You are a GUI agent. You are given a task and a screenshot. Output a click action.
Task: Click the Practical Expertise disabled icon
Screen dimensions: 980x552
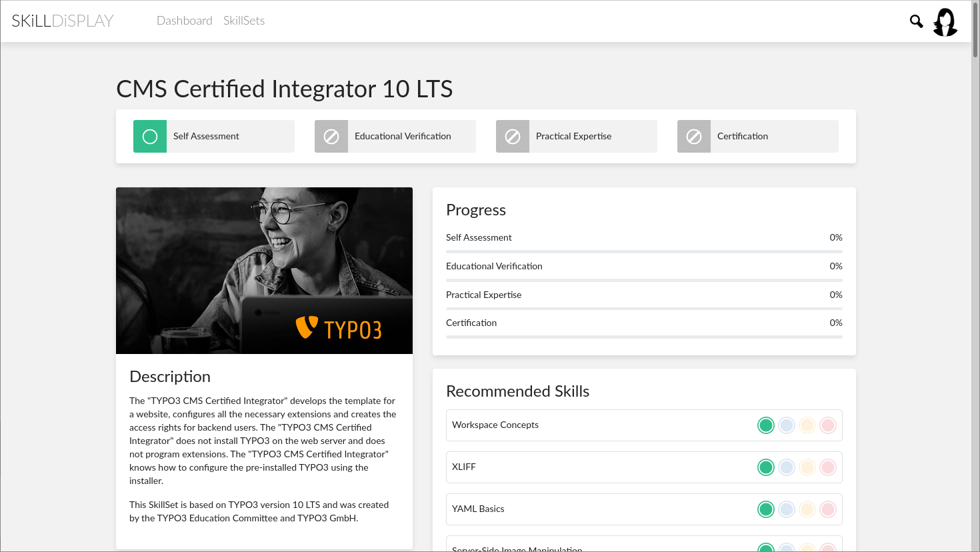point(513,137)
